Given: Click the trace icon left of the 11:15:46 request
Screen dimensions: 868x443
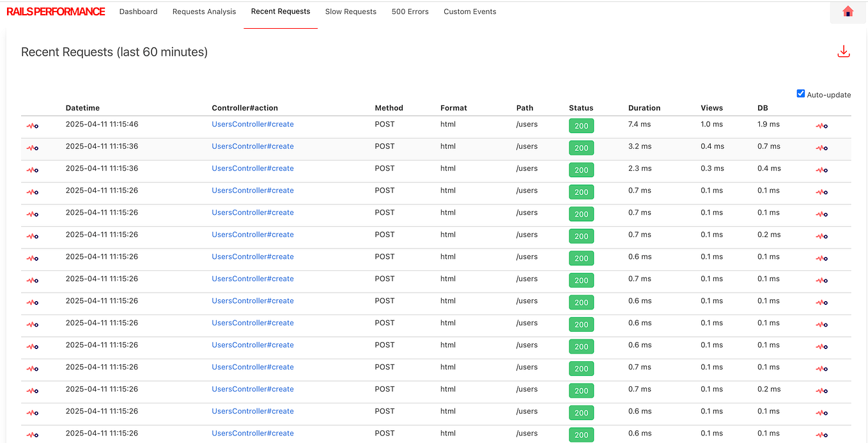Looking at the screenshot, I should point(32,126).
